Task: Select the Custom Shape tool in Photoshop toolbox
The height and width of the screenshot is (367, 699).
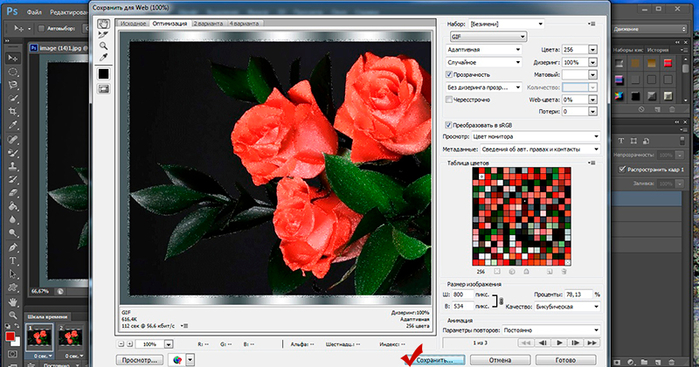Action: pyautogui.click(x=12, y=288)
